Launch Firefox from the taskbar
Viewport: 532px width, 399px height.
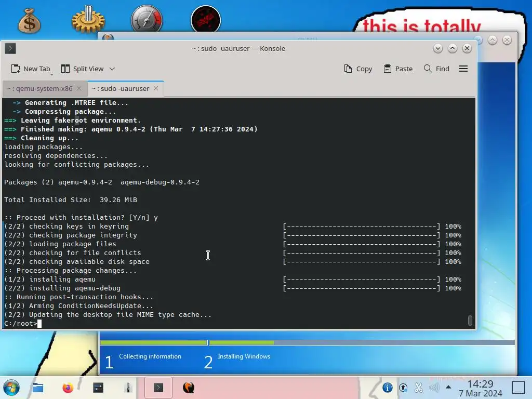point(68,388)
